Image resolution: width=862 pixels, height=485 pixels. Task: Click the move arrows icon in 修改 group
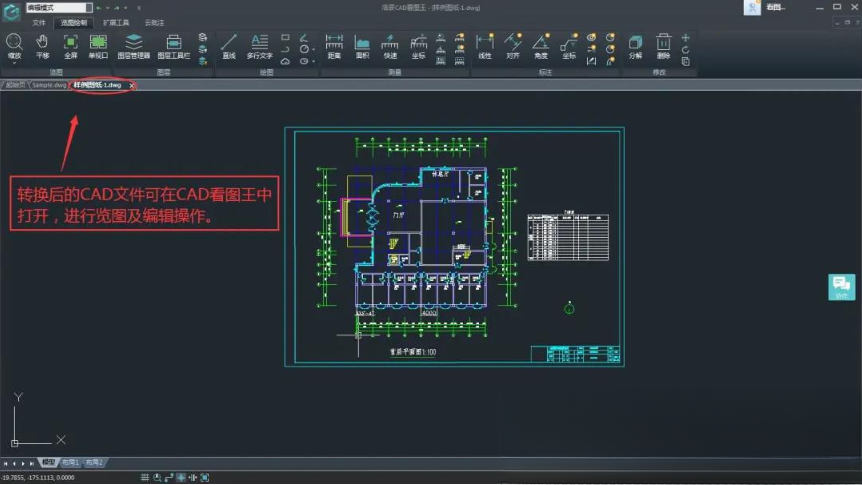686,38
